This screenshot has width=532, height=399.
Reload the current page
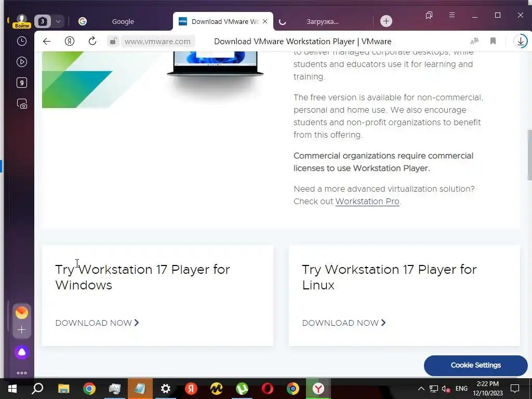click(x=92, y=42)
